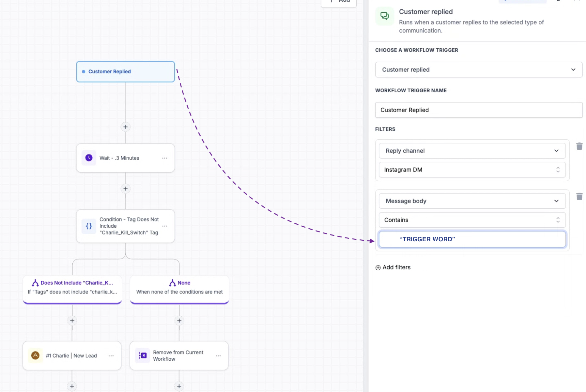Change the Instagram DM channel selector
This screenshot has width=586, height=392.
click(472, 170)
